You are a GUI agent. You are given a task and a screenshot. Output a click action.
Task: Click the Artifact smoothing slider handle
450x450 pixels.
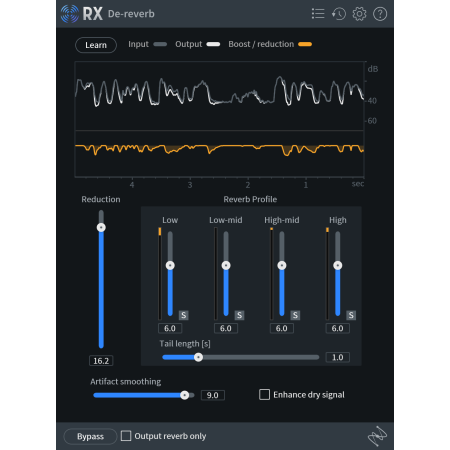point(184,395)
